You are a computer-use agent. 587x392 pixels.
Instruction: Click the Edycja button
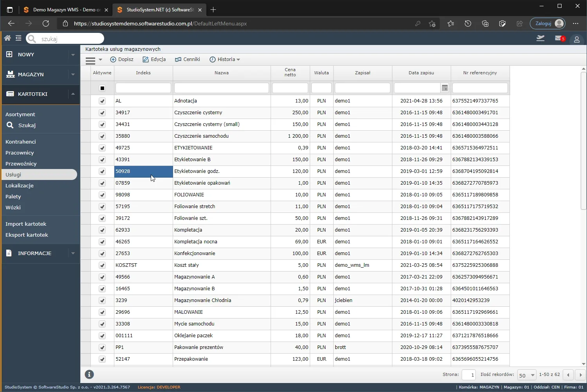click(154, 59)
